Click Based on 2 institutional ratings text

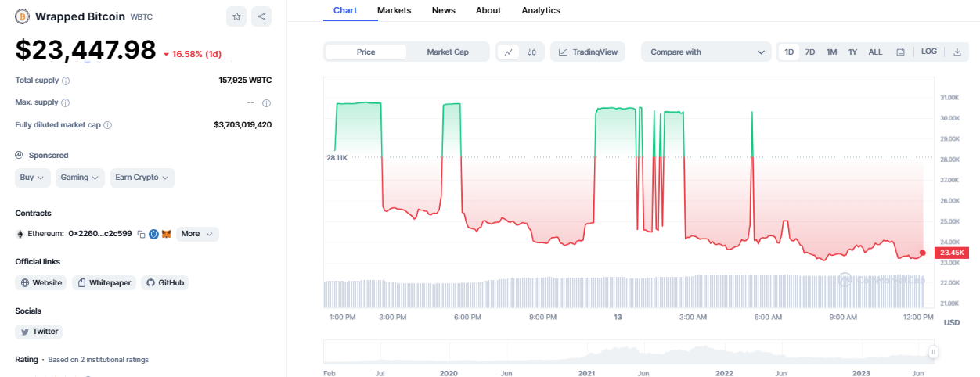point(99,360)
